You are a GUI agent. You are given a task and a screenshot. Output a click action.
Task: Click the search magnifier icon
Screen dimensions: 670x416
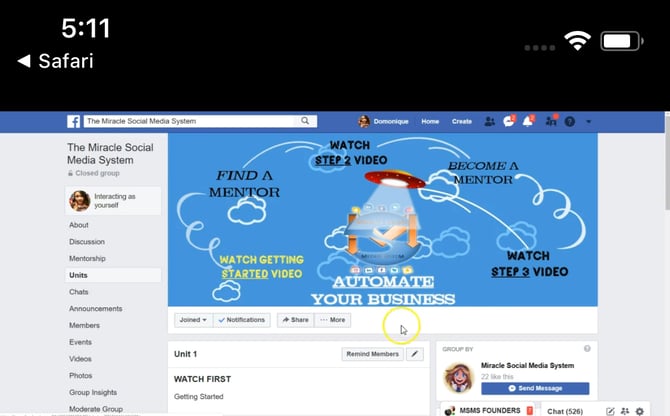point(305,121)
